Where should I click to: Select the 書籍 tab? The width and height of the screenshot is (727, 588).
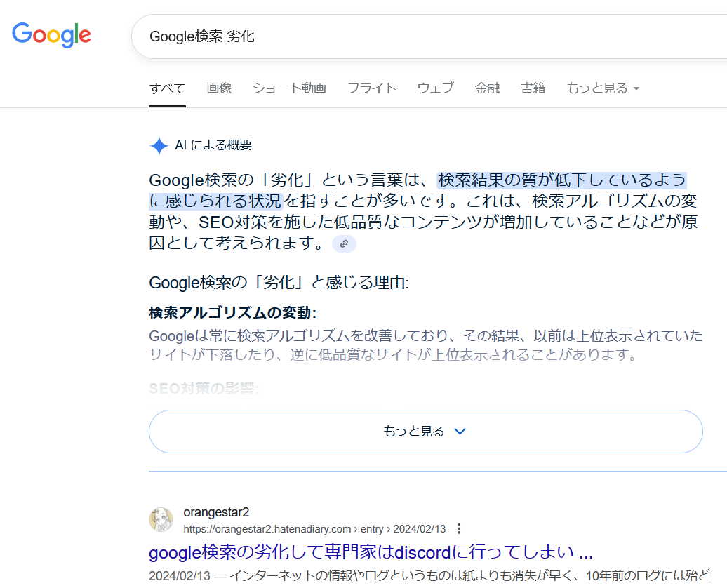533,88
